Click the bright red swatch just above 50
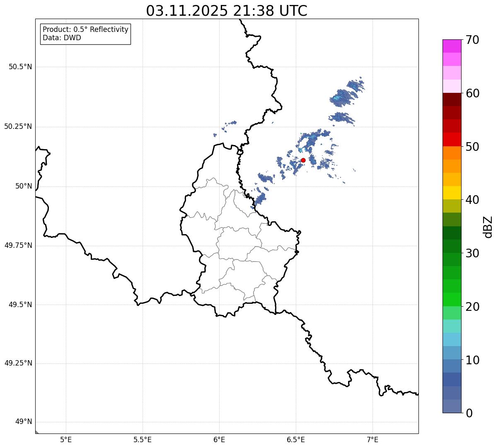Image resolution: width=498 pixels, height=448 pixels. tap(452, 140)
